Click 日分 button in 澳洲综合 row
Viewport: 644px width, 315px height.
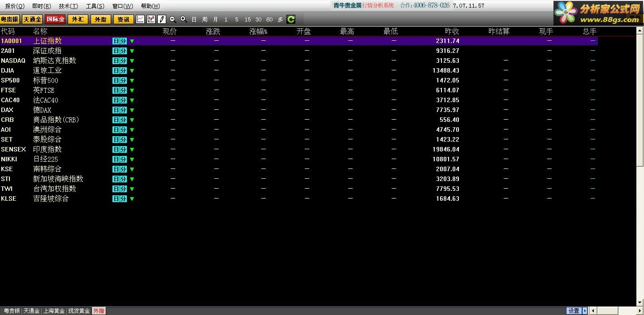pos(120,129)
